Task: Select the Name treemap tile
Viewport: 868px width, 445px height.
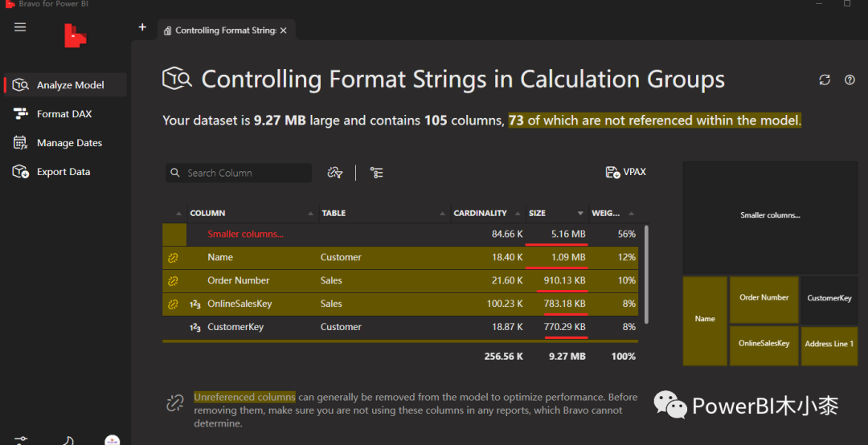Action: click(x=705, y=321)
